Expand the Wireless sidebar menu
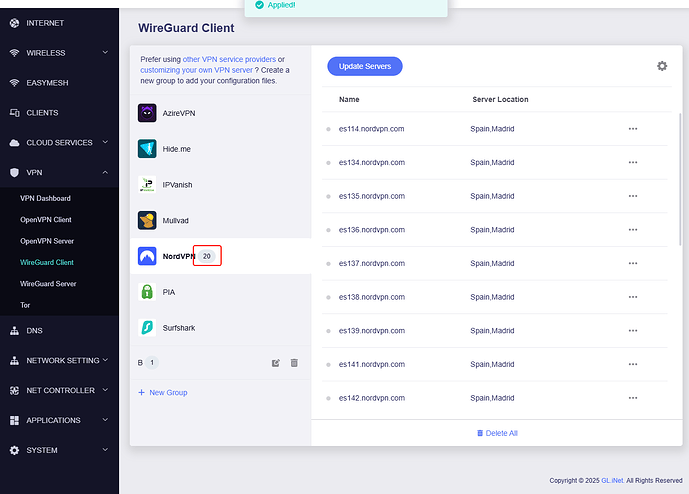This screenshot has width=689, height=494. tap(105, 53)
